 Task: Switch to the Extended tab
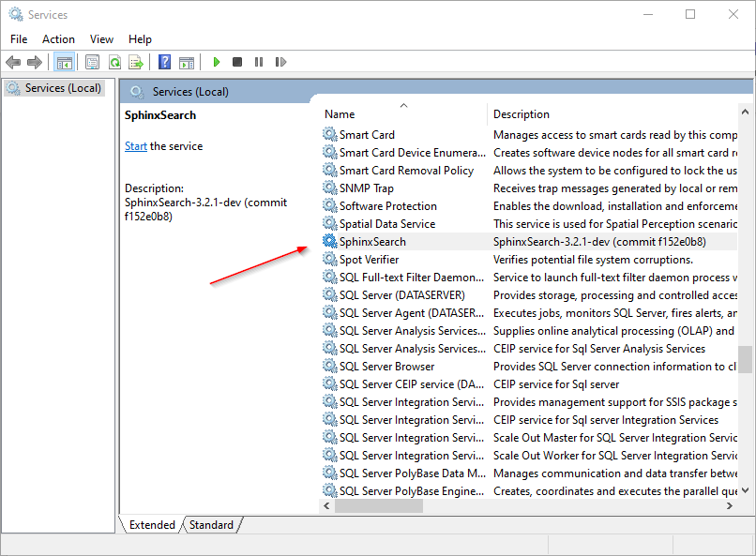click(x=152, y=525)
